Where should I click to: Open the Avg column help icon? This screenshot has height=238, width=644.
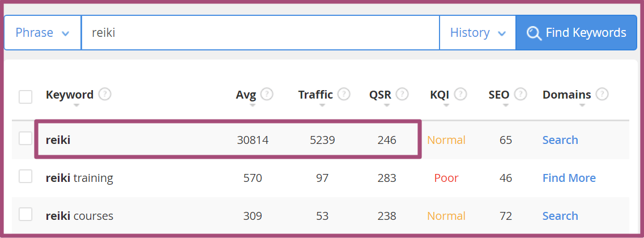(x=267, y=95)
